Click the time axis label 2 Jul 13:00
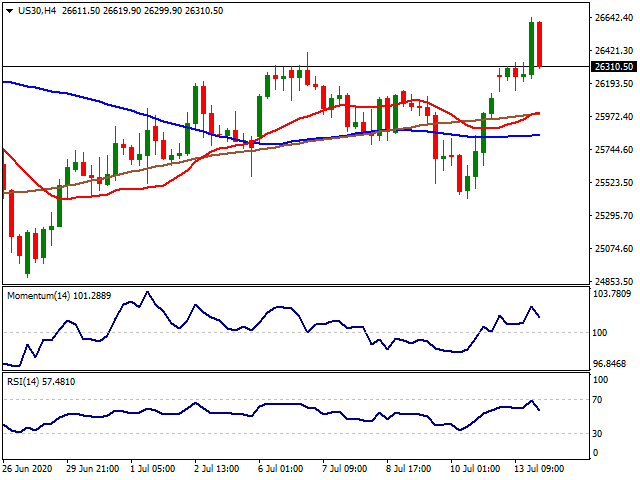Image resolution: width=640 pixels, height=480 pixels. (216, 469)
